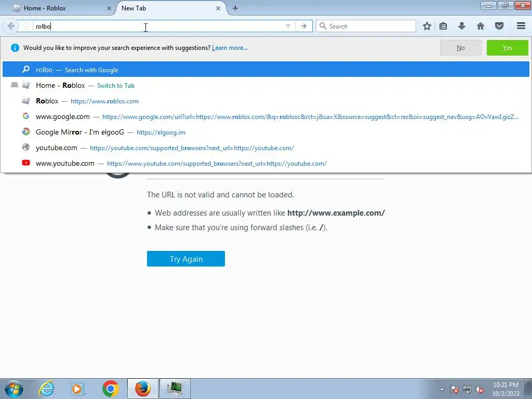
Task: Open a new tab with plus button
Action: [235, 8]
